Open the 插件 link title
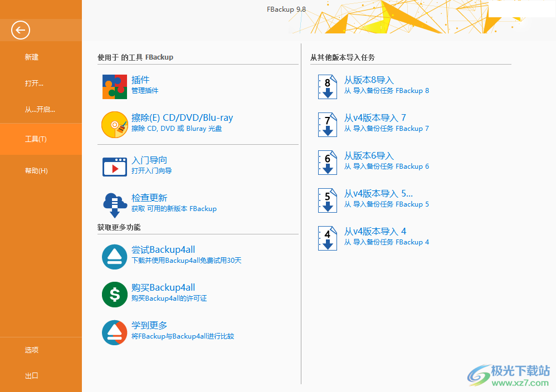The width and height of the screenshot is (556, 392). click(x=140, y=80)
